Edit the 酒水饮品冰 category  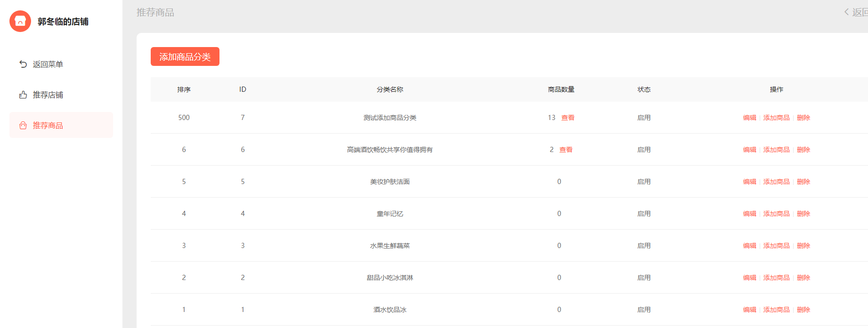750,310
